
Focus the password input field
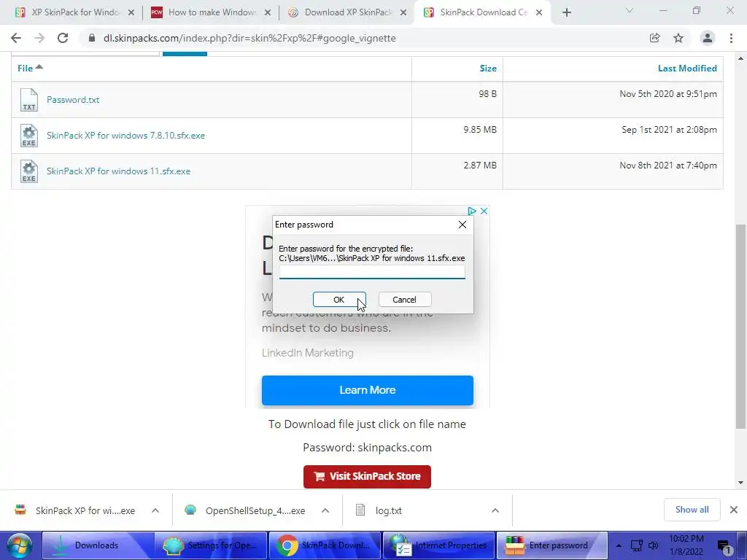tap(372, 273)
